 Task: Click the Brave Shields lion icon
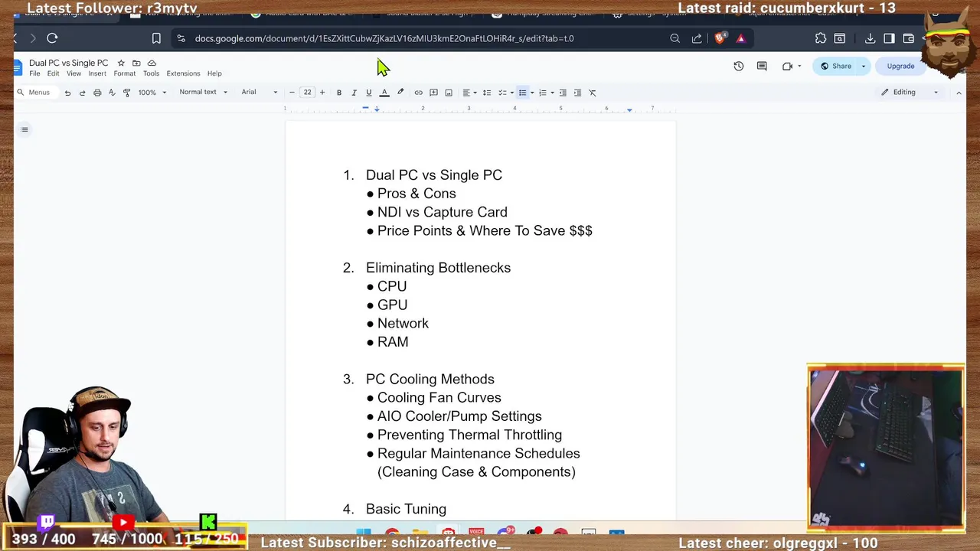pyautogui.click(x=720, y=38)
